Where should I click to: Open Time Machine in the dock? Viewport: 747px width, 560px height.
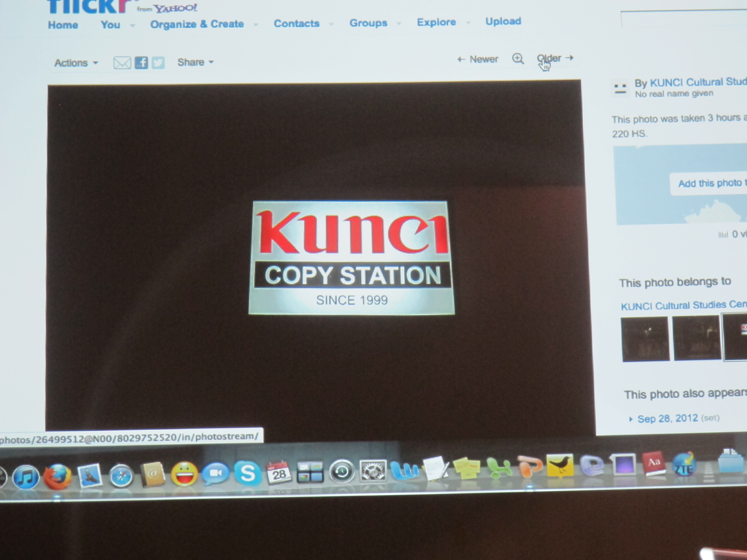(x=341, y=471)
